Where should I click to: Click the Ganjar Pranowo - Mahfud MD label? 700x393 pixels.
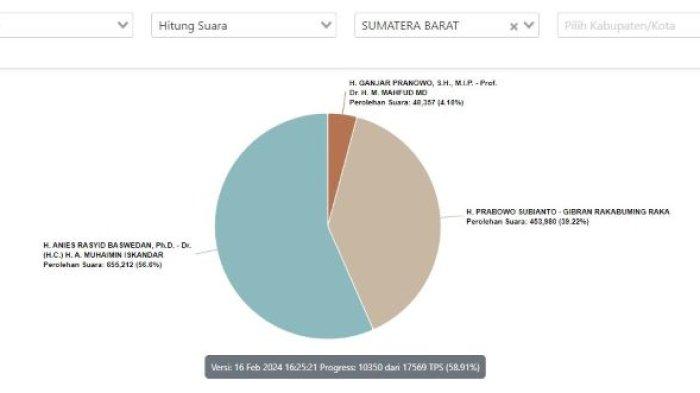423,88
